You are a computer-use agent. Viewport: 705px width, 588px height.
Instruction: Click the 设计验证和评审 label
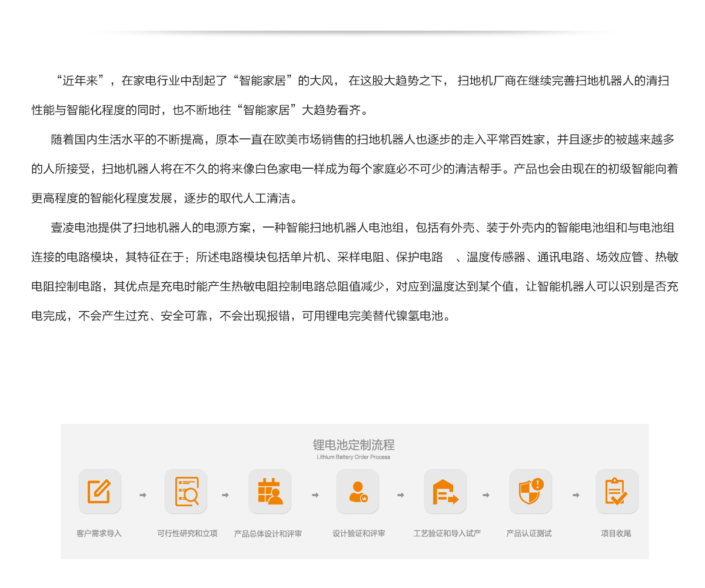coord(358,533)
